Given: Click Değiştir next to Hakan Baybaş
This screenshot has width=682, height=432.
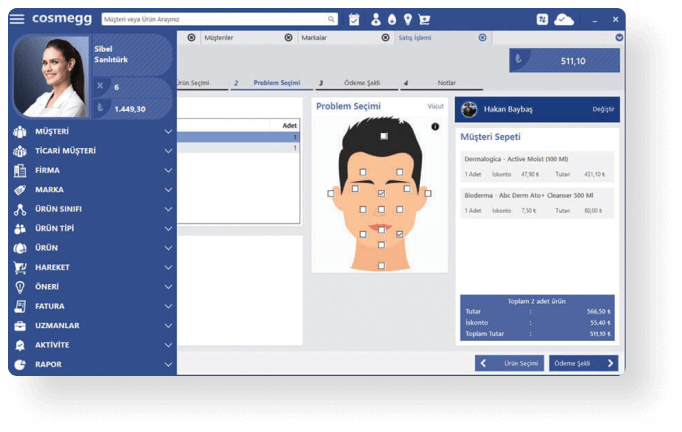Looking at the screenshot, I should point(603,109).
